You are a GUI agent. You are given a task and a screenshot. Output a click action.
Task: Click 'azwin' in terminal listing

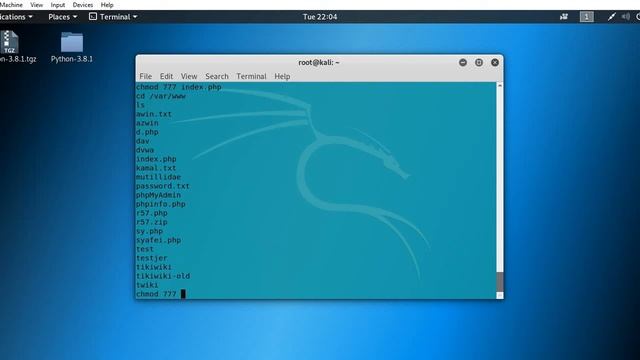(147, 123)
